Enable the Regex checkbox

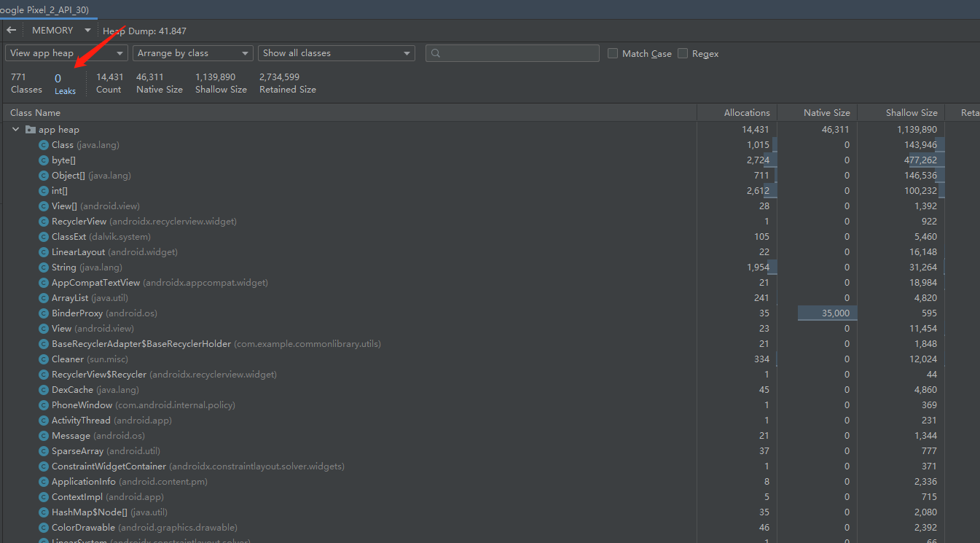683,52
